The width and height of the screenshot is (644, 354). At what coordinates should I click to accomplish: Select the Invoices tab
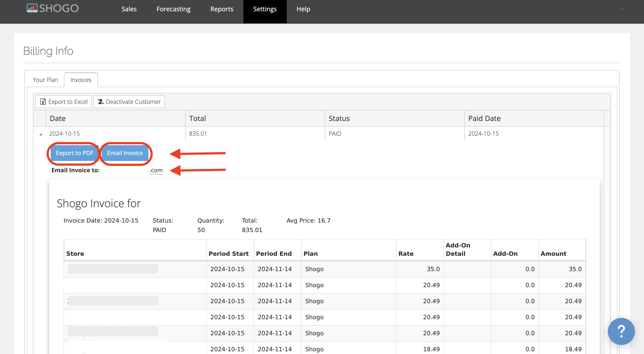81,80
